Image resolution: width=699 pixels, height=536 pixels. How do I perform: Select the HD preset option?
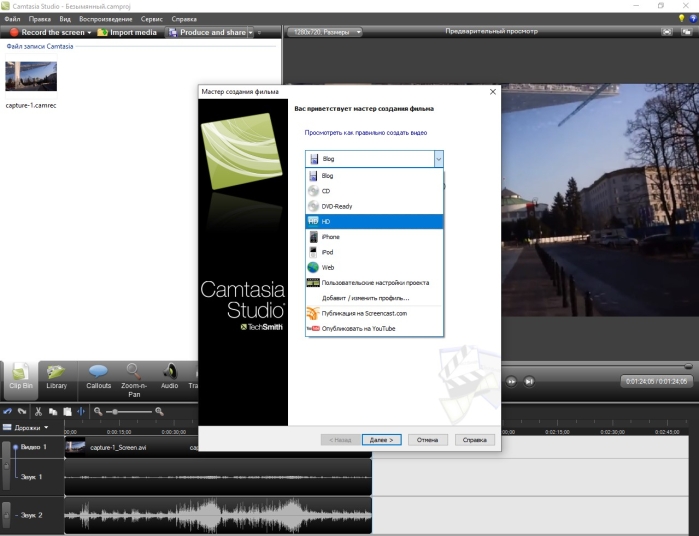[374, 221]
